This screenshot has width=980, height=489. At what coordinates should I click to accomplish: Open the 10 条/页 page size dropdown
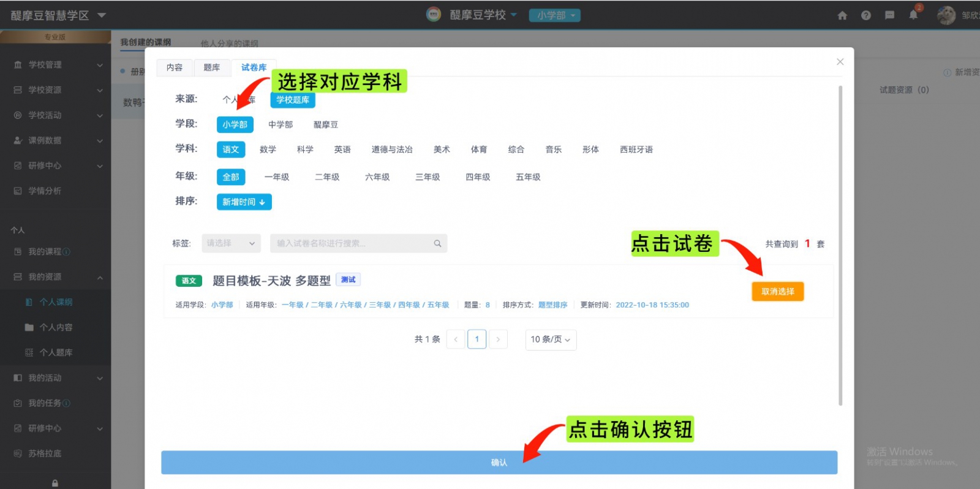pos(550,339)
